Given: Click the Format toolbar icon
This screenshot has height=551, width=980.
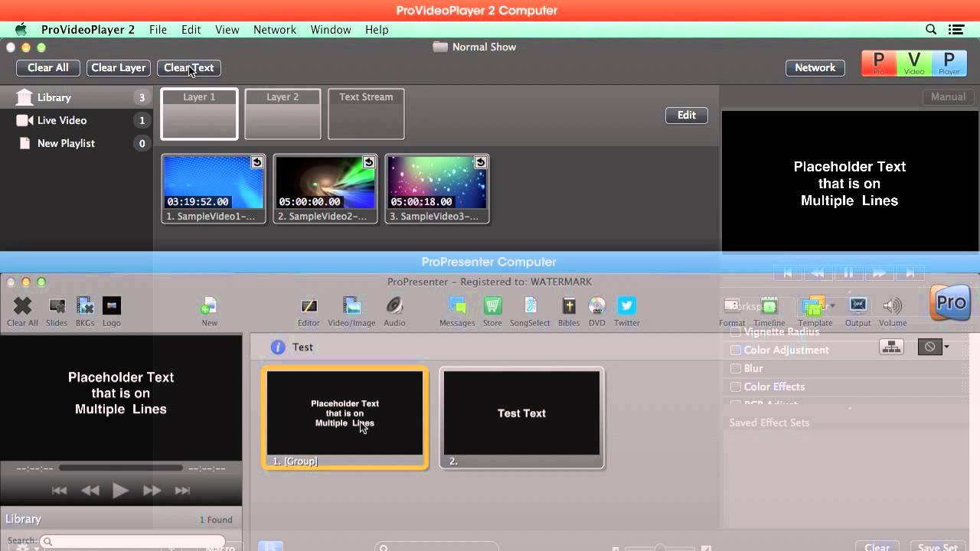Looking at the screenshot, I should 732,306.
